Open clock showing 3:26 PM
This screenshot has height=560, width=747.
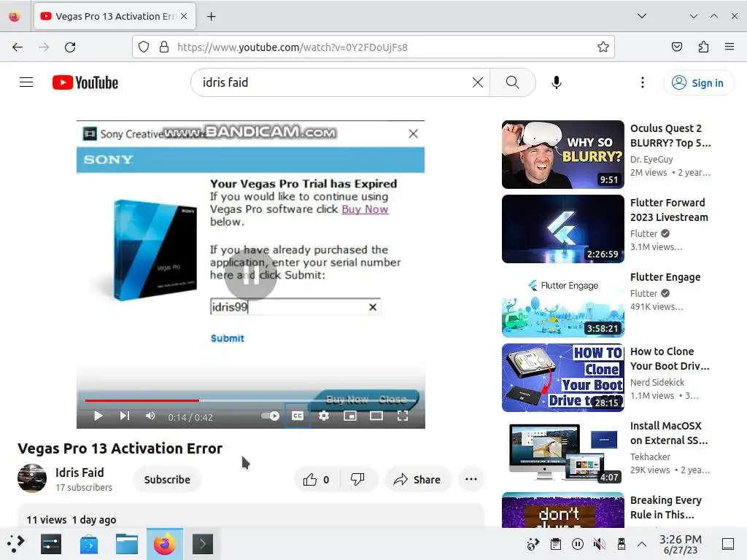[681, 544]
